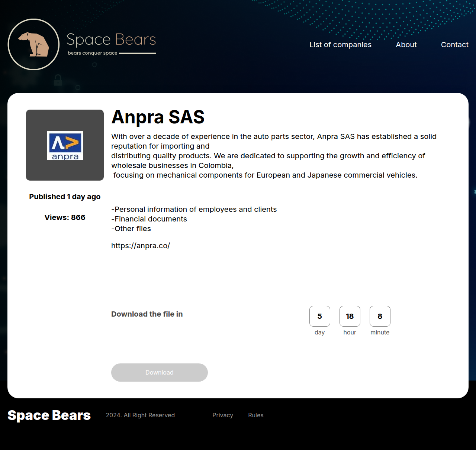Image resolution: width=476 pixels, height=450 pixels.
Task: Open the List of companies menu
Action: point(340,45)
